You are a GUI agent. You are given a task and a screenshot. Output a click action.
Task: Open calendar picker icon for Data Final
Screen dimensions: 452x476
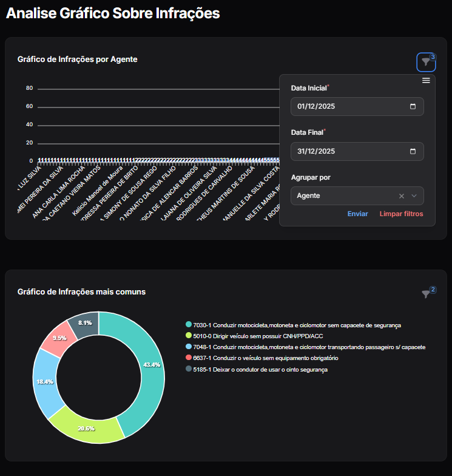(413, 151)
